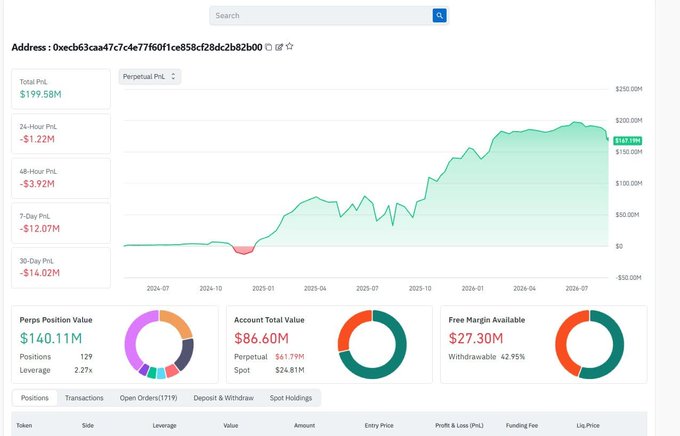The width and height of the screenshot is (680, 436).
Task: Click the edit address label icon
Action: (x=279, y=47)
